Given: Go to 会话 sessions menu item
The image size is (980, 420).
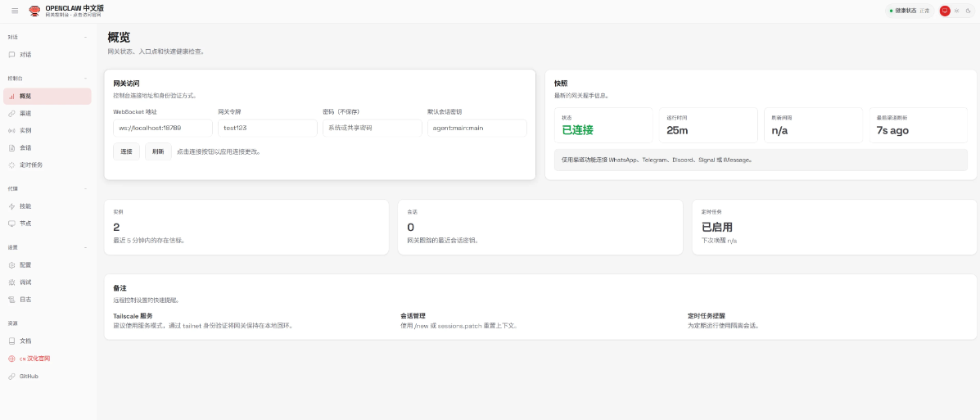Looking at the screenshot, I should click(25, 147).
